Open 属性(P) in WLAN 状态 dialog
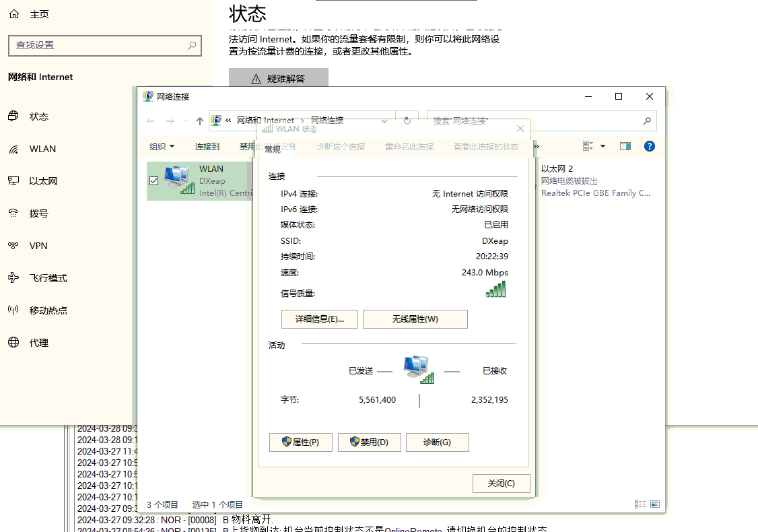Screen dimensions: 758x532 301,442
